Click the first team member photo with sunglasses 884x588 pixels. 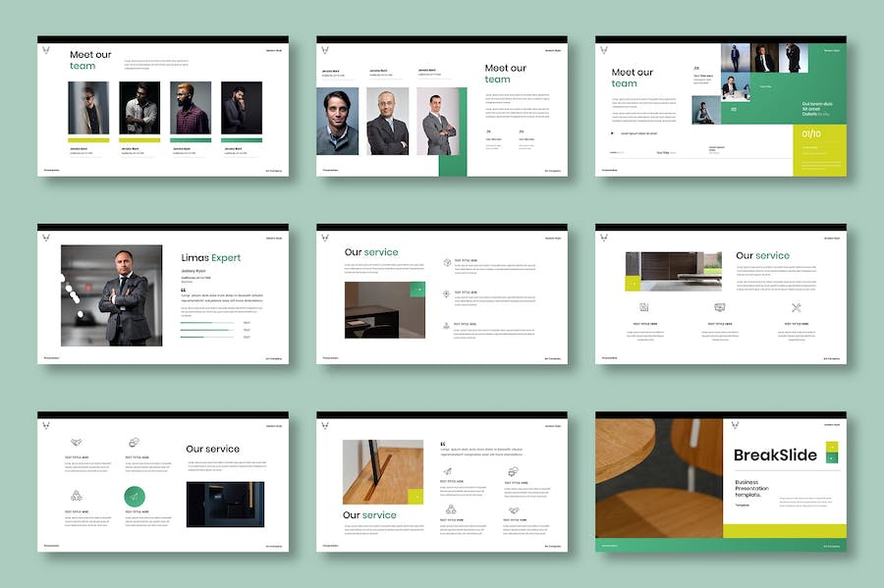88,108
